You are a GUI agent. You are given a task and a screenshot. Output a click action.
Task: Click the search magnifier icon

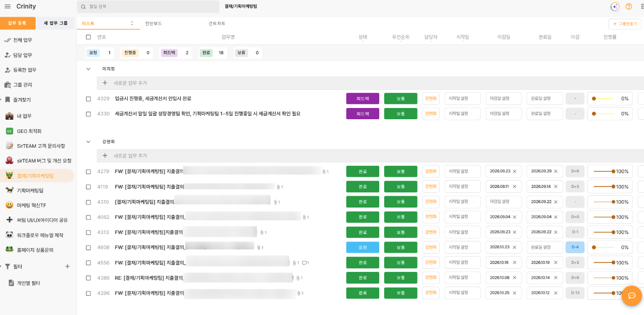tap(84, 7)
